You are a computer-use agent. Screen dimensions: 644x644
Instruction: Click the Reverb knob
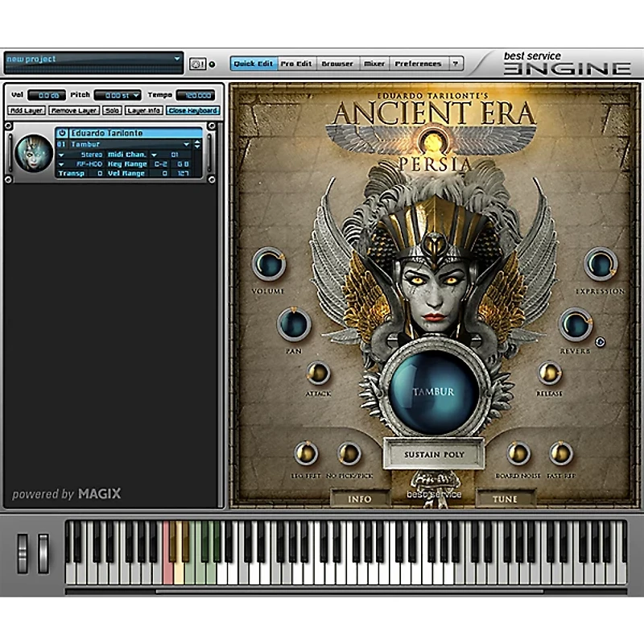[575, 324]
